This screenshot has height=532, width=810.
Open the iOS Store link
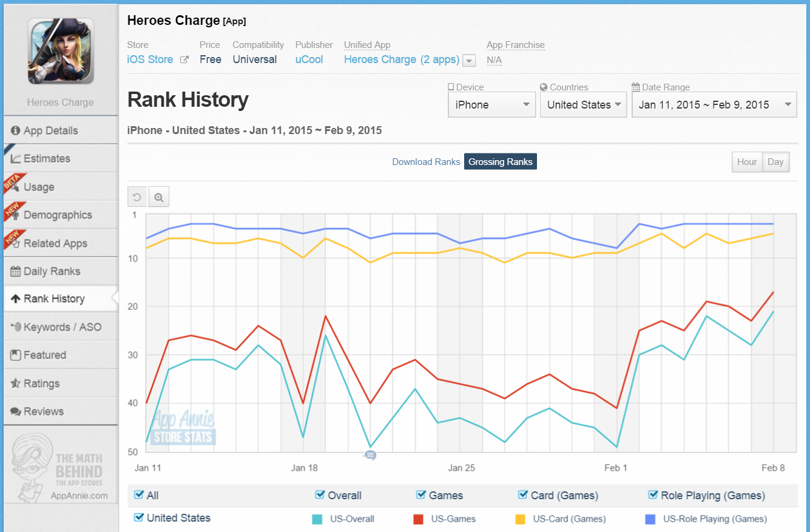[x=150, y=59]
